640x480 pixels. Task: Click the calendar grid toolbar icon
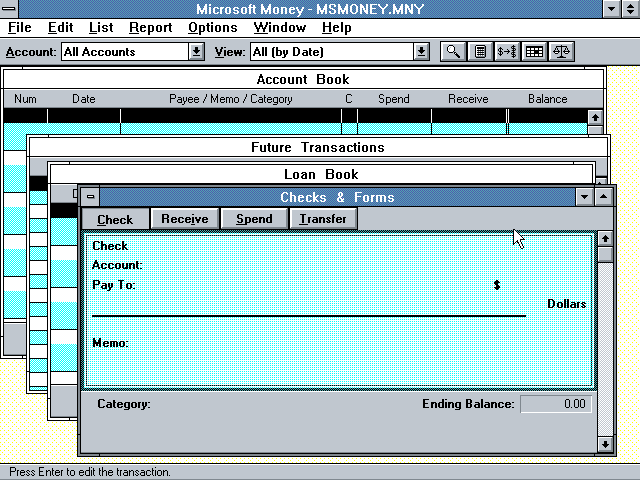535,51
